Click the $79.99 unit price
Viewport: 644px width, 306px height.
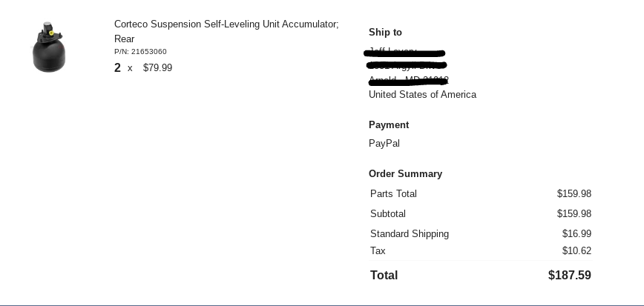click(157, 68)
